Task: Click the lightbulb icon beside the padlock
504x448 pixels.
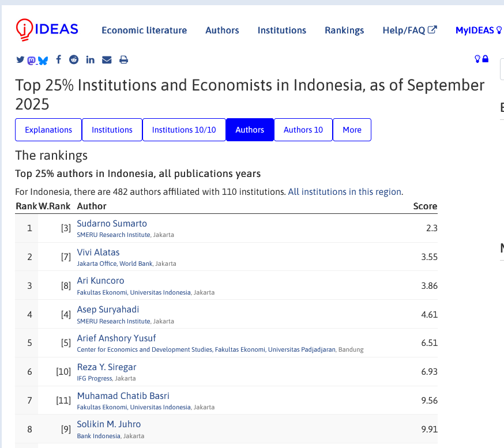Action: [x=477, y=59]
